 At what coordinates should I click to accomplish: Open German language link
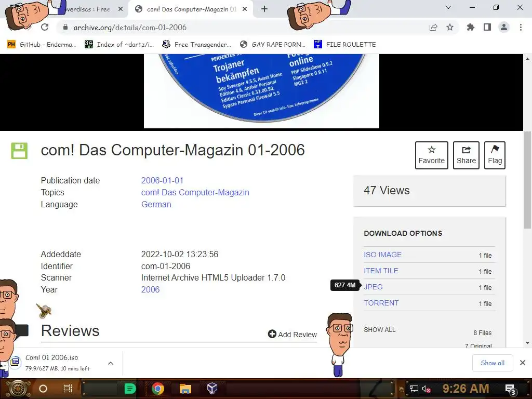(x=156, y=204)
